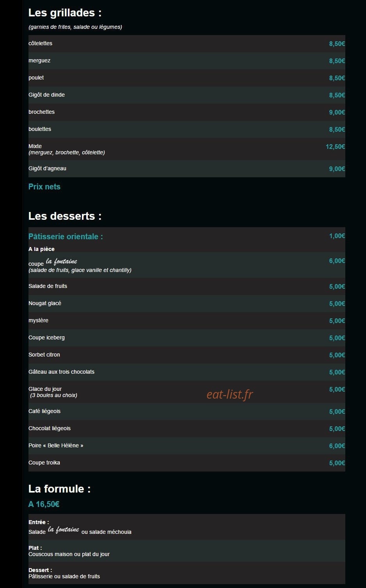
Task: Click the la fontaine script logo in coupe row
Action: (62, 261)
